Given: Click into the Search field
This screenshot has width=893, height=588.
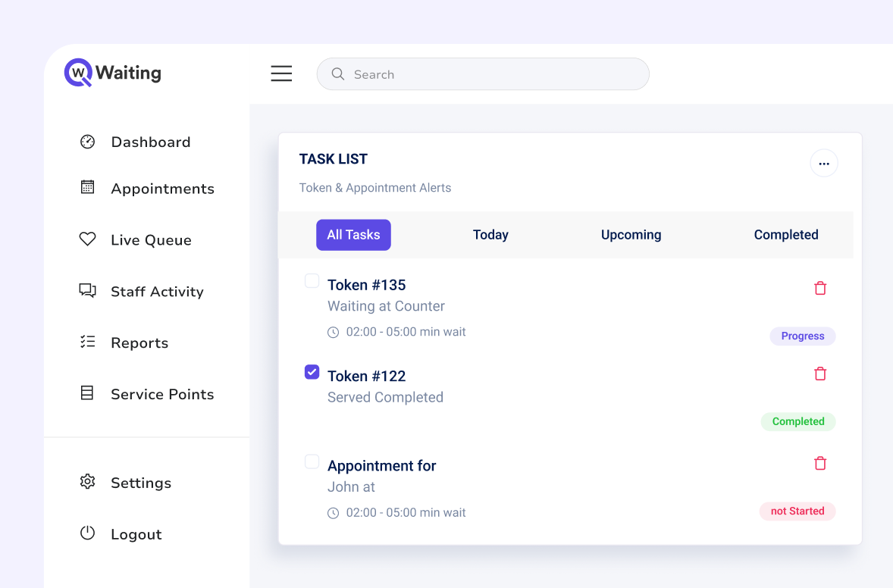Looking at the screenshot, I should pos(493,74).
